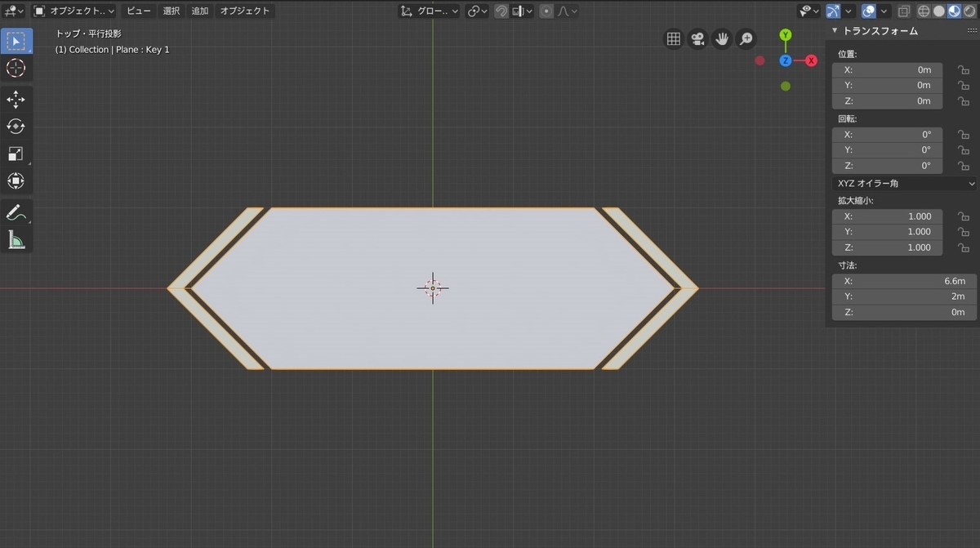The width and height of the screenshot is (980, 548).
Task: Switch to wireframe viewport shading
Action: (924, 11)
